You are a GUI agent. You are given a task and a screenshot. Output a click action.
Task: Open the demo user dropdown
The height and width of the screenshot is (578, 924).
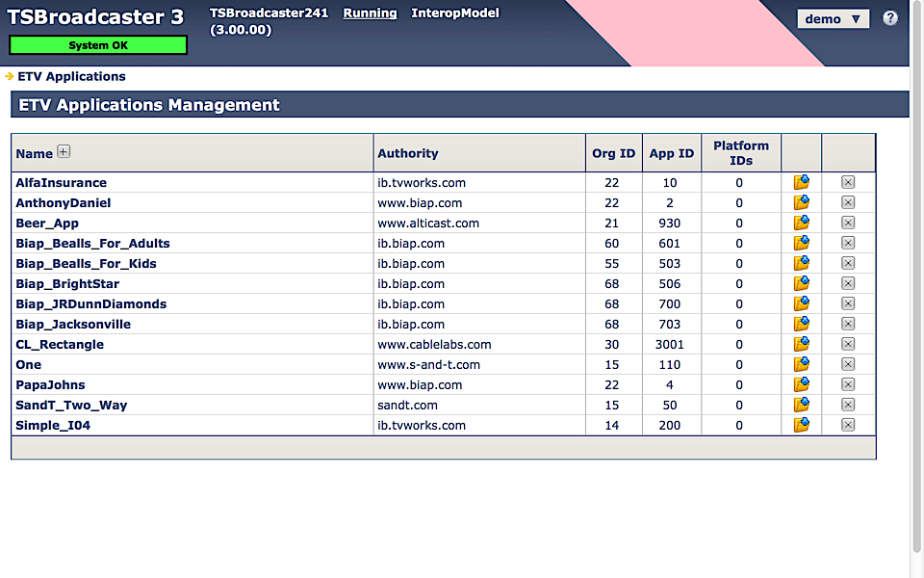coord(833,19)
